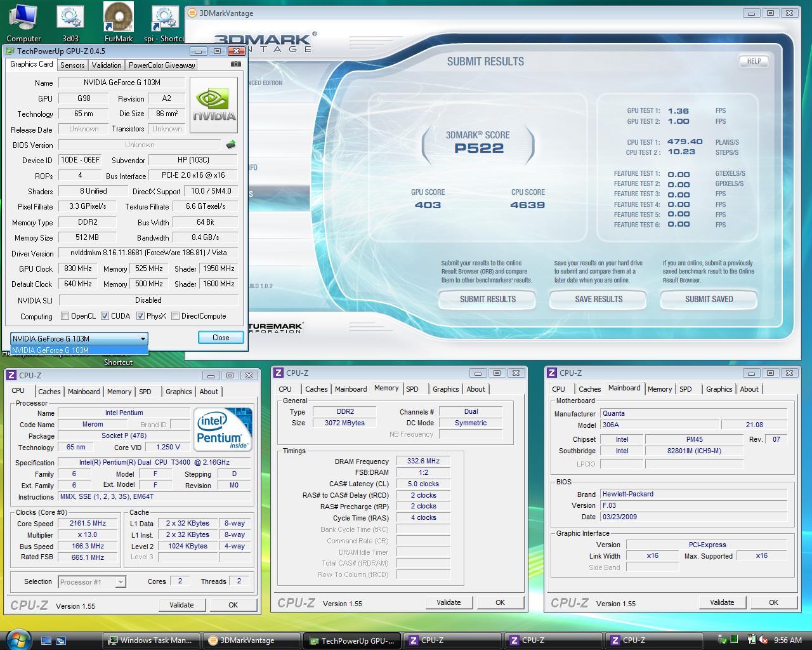Click the CPU SCORE 4639 value
The image size is (812, 650).
[x=527, y=205]
